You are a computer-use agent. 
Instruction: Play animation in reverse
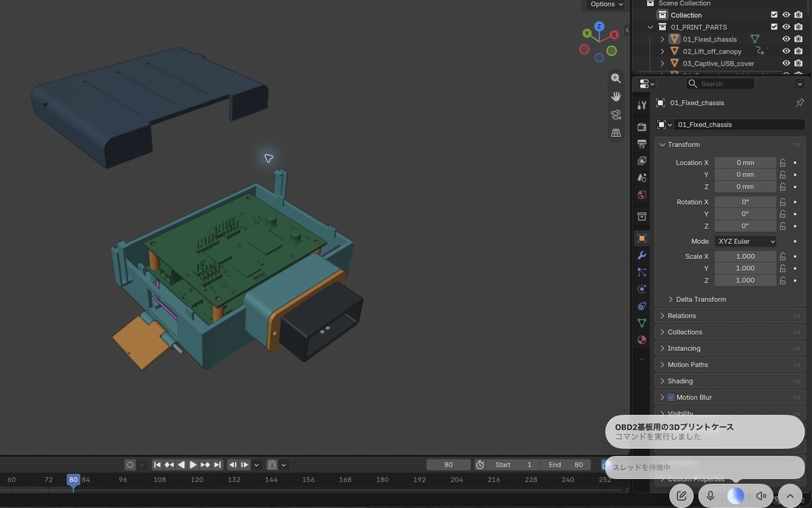(x=181, y=465)
